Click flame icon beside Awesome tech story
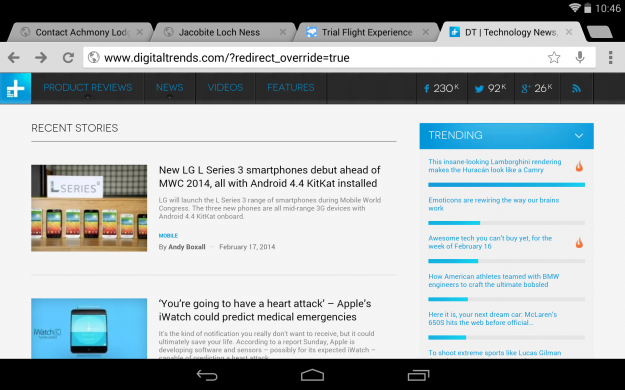The image size is (625, 390). click(x=579, y=242)
